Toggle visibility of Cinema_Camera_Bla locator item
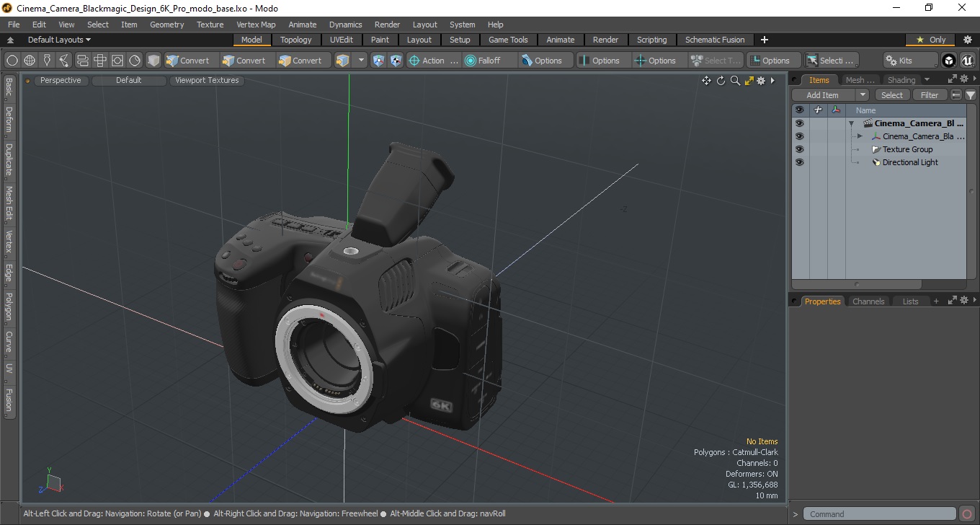Viewport: 980px width, 525px height. click(799, 136)
